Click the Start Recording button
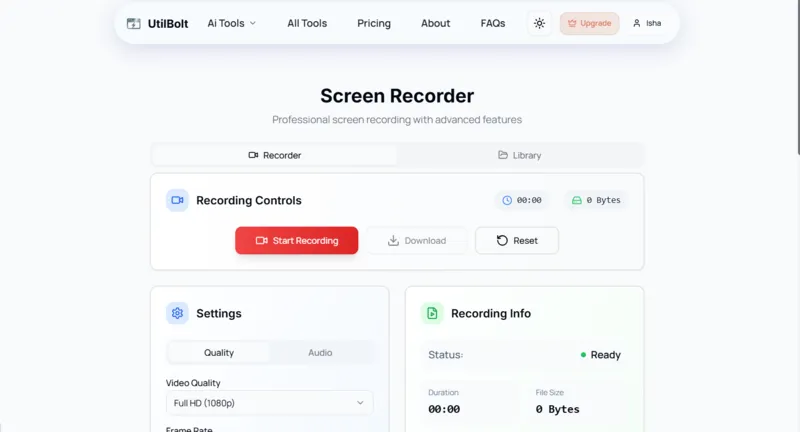The image size is (800, 432). pyautogui.click(x=296, y=240)
